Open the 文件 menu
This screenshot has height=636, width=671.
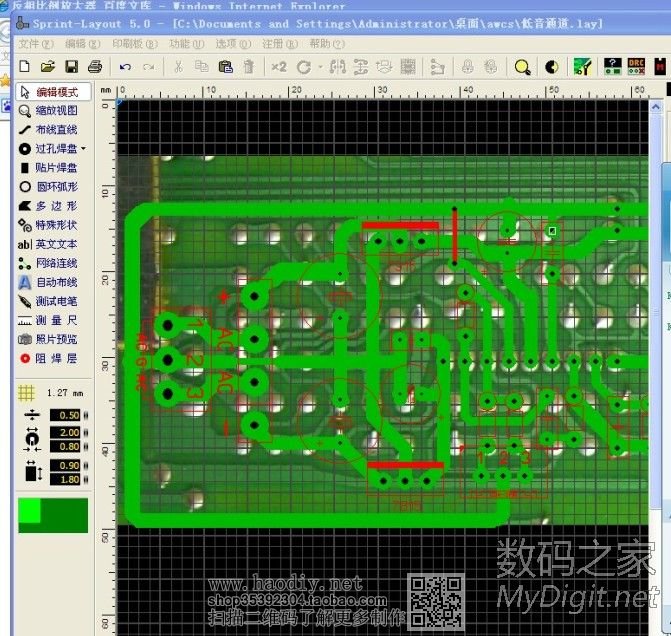pos(36,44)
